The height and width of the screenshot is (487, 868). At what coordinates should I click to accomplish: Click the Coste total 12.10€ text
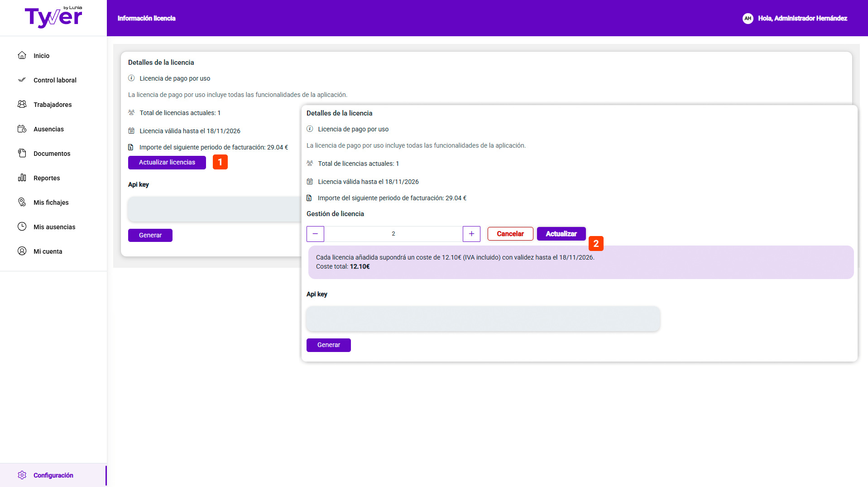click(343, 266)
